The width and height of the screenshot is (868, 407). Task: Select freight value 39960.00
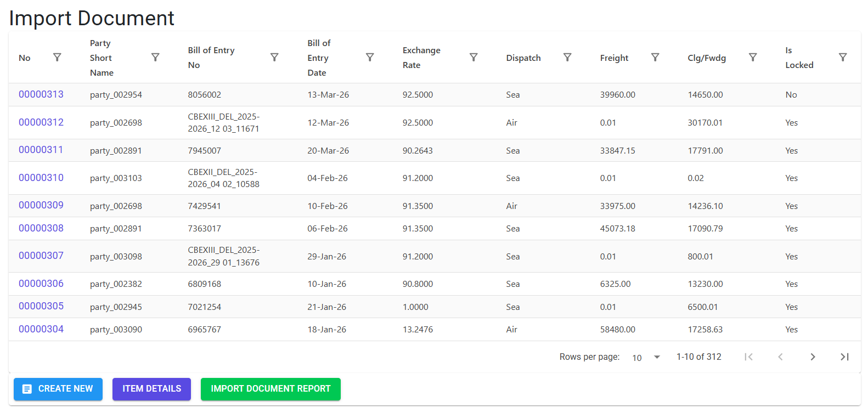618,95
